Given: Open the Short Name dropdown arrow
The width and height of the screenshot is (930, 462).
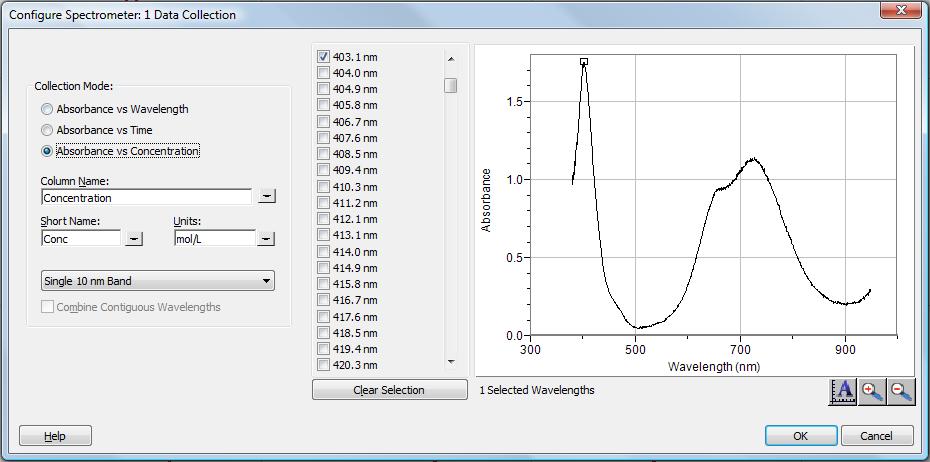Looking at the screenshot, I should [135, 238].
